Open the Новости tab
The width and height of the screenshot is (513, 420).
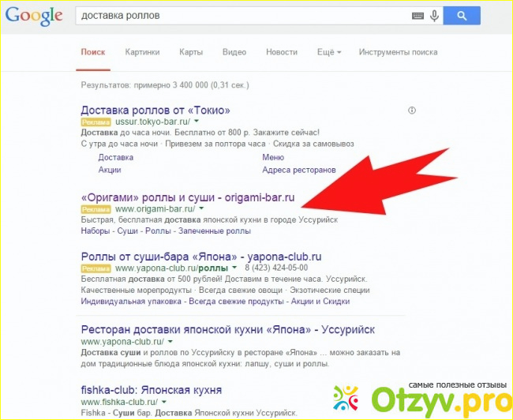[x=282, y=52]
